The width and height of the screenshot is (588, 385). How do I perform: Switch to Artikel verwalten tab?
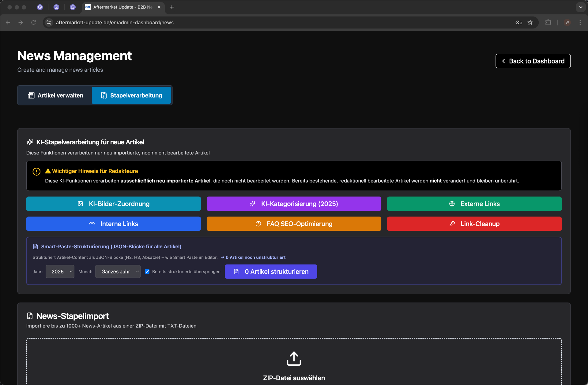tap(55, 95)
